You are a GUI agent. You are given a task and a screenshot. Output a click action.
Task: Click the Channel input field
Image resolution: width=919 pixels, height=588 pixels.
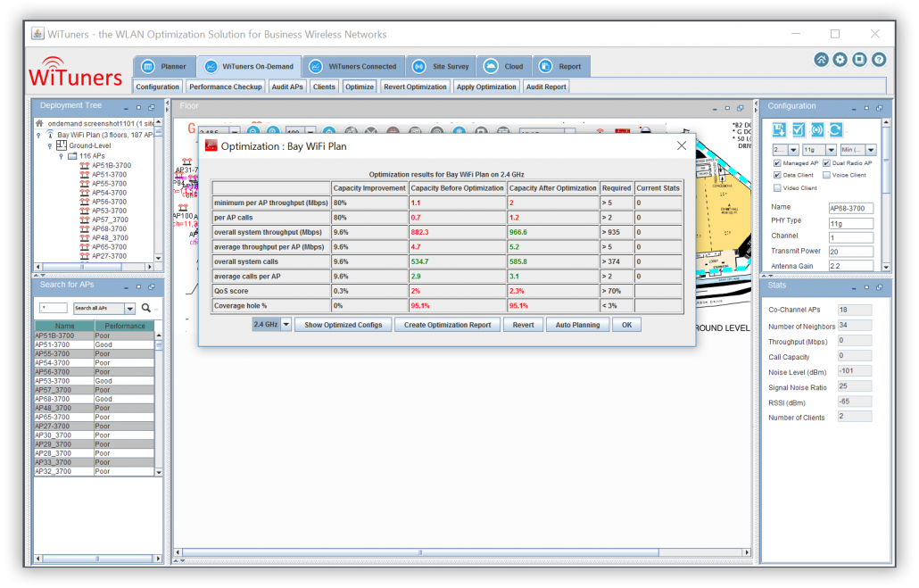pos(850,237)
